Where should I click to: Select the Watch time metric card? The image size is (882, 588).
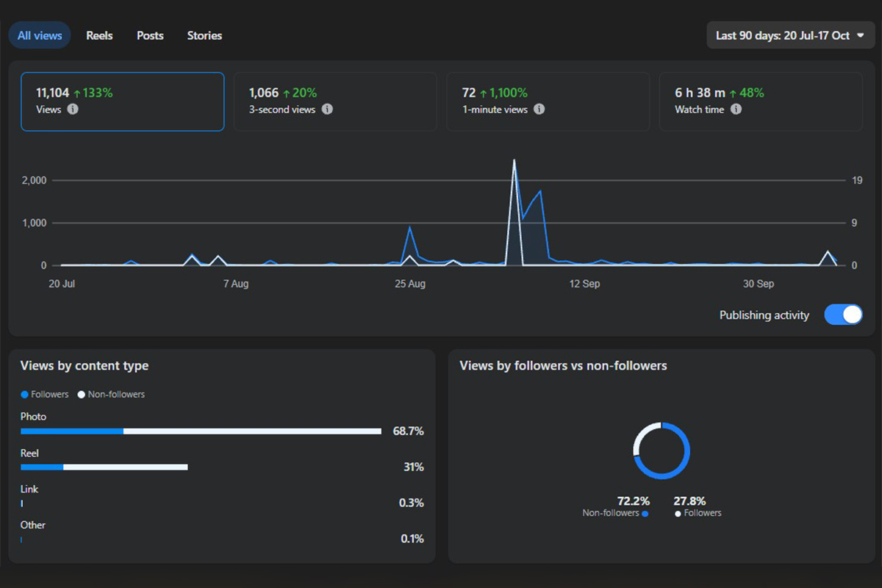tap(761, 101)
